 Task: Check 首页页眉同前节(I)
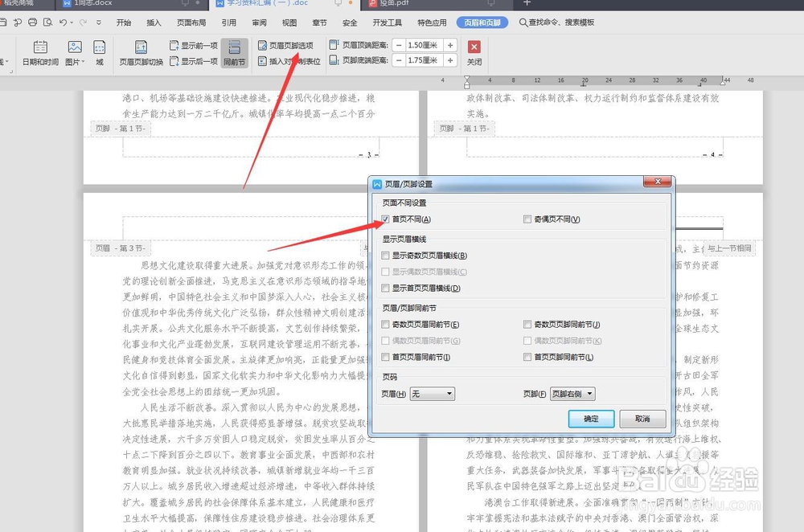[385, 357]
